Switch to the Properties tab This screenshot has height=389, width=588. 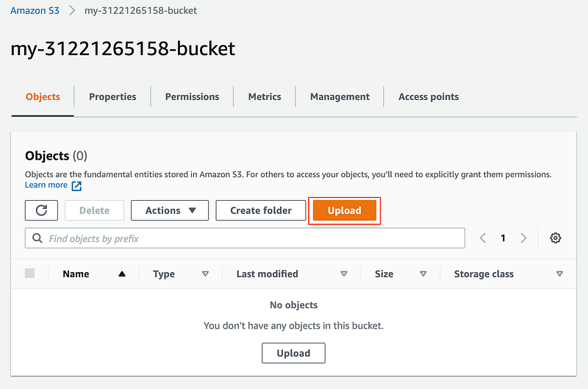[112, 96]
